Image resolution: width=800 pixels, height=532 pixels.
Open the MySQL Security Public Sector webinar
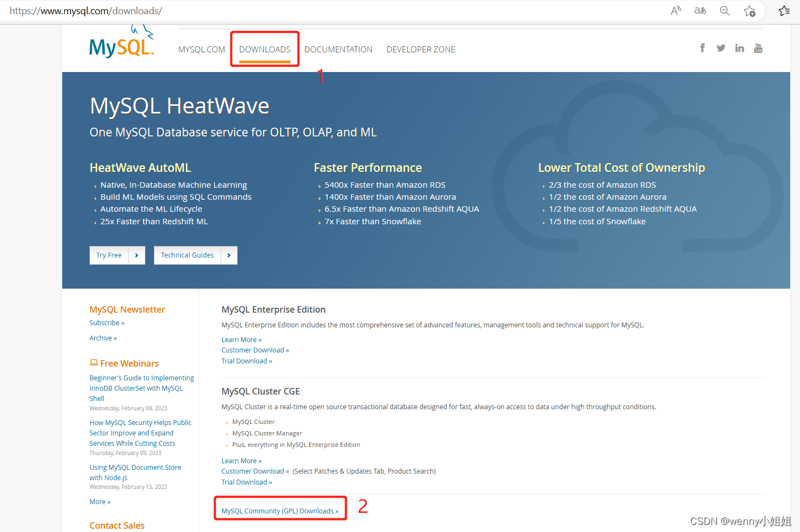tap(140, 433)
